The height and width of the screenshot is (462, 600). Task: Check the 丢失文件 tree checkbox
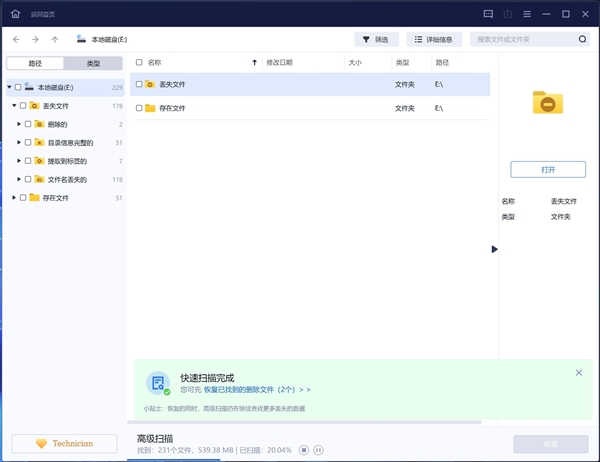pos(23,105)
